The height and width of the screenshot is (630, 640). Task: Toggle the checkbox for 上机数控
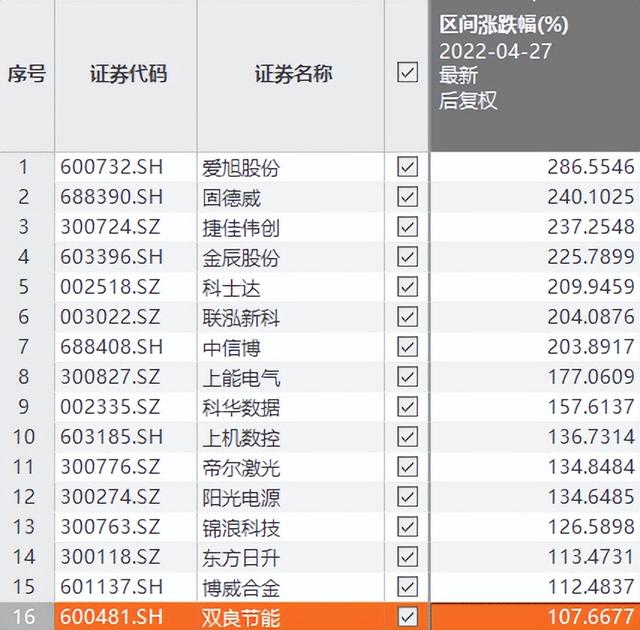(x=407, y=437)
